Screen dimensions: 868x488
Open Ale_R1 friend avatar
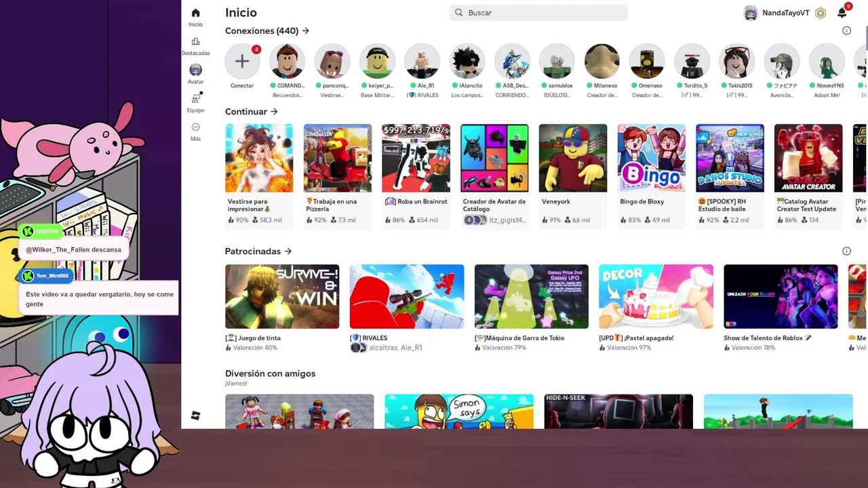422,62
